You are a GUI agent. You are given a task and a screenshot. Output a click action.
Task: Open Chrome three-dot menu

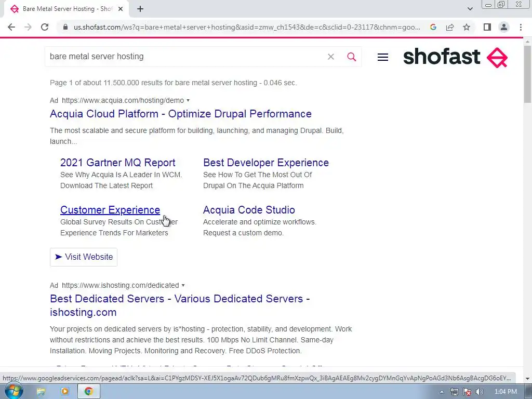[521, 27]
